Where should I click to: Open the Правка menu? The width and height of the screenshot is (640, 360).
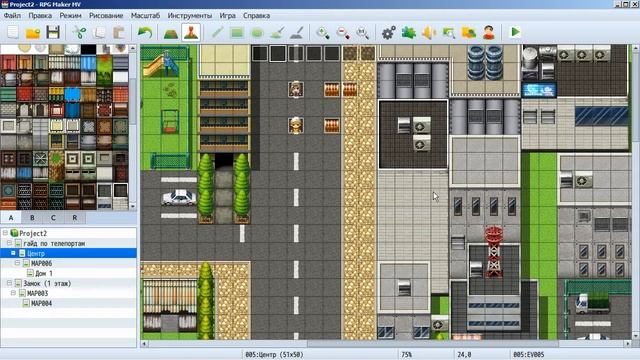tap(40, 16)
